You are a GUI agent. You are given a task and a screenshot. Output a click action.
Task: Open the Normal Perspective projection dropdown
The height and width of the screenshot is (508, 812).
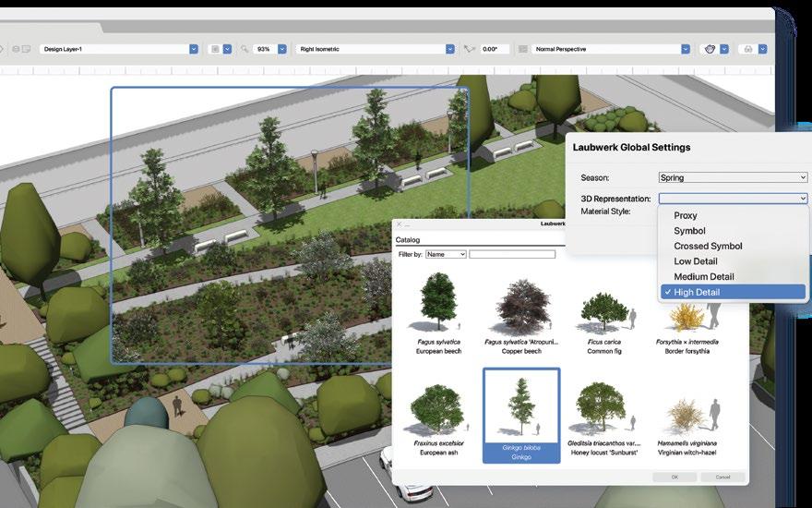point(611,49)
